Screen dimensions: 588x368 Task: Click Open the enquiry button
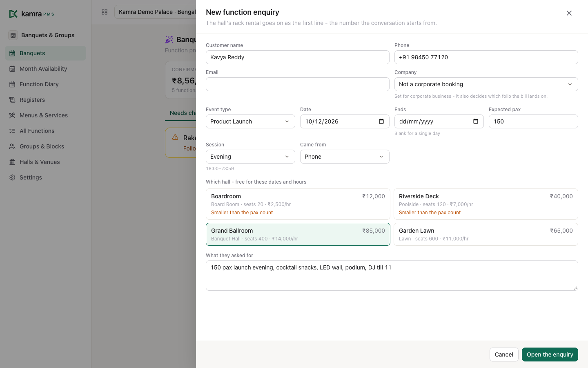pos(550,355)
